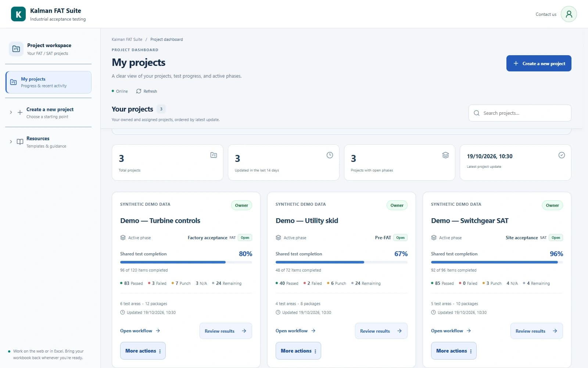The image size is (588, 368).
Task: Click Review results on the Switchgear SAT card
Action: click(537, 331)
